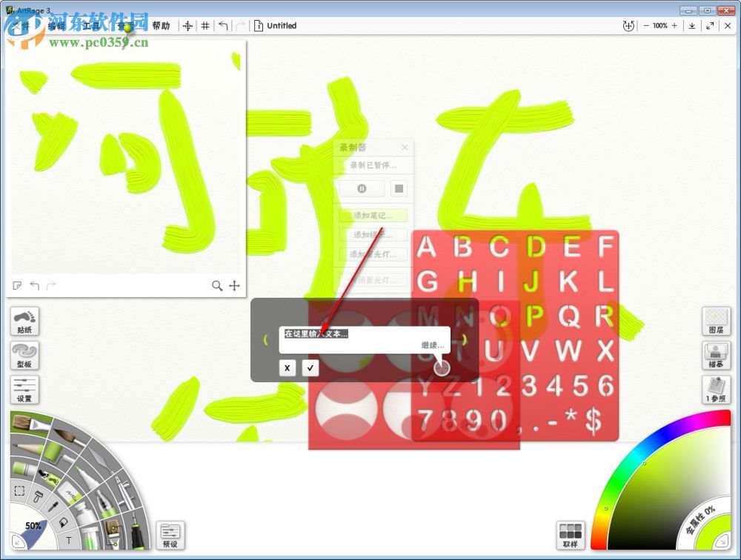Viewport: 741px width, 560px height.
Task: Open the 帮助 menu
Action: pyautogui.click(x=163, y=25)
